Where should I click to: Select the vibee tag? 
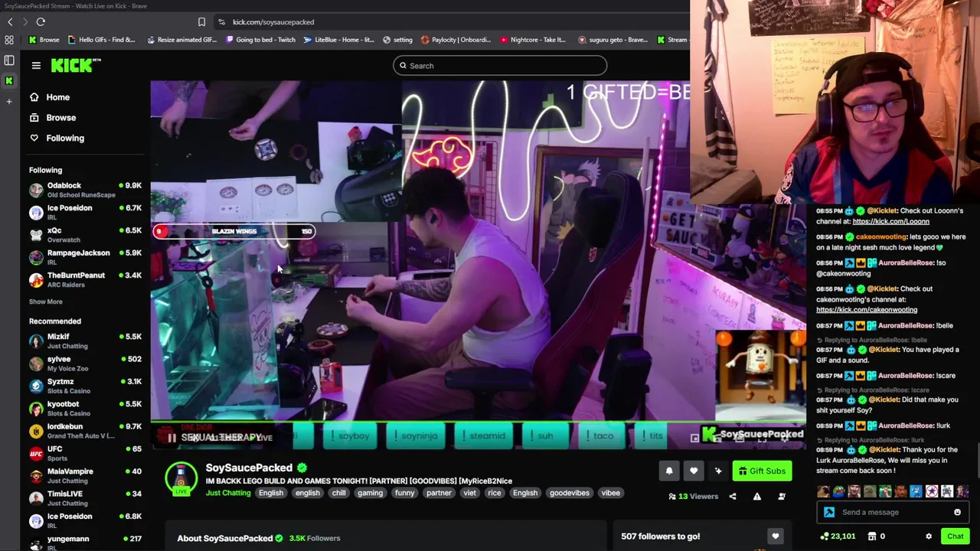(x=610, y=493)
